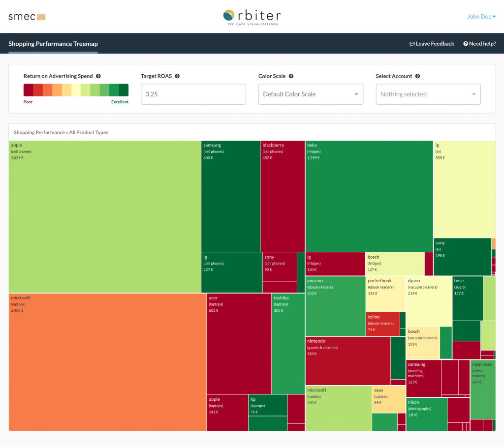The width and height of the screenshot is (504, 447).
Task: Select the apple laptops tile
Action: click(x=227, y=413)
